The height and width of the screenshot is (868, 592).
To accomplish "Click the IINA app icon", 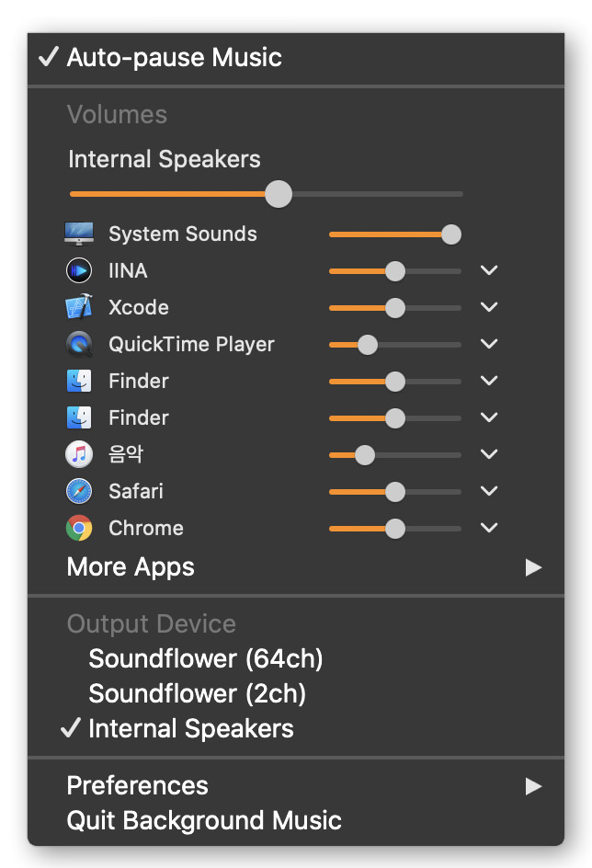I will coord(79,270).
